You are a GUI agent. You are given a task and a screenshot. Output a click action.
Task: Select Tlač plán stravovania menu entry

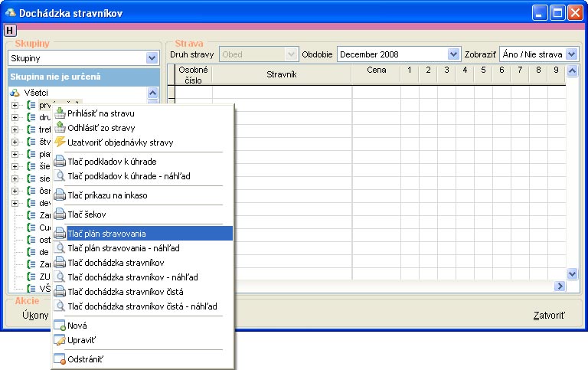tap(106, 234)
